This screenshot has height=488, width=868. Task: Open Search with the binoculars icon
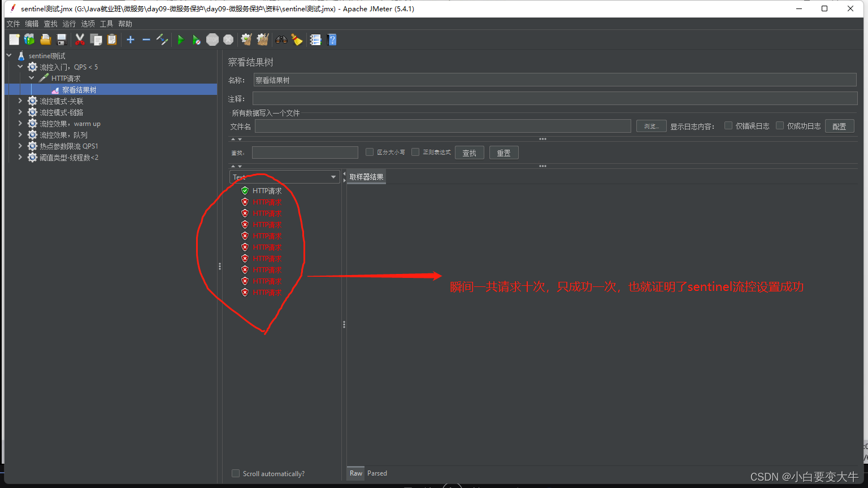click(281, 40)
